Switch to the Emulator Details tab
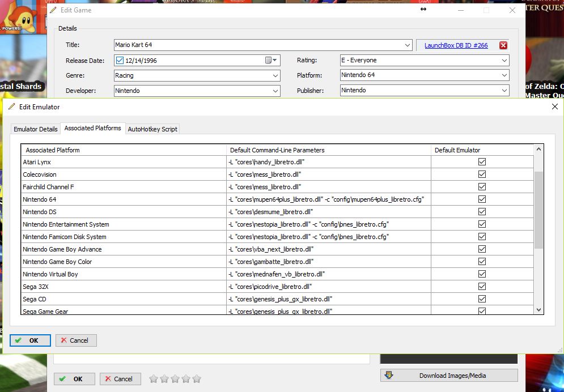The width and height of the screenshot is (564, 392). pos(36,129)
